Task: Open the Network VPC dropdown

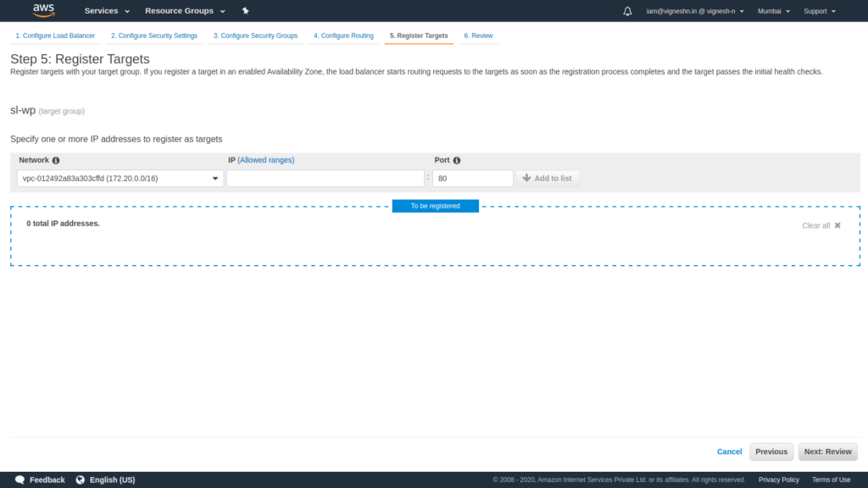Action: coord(120,178)
